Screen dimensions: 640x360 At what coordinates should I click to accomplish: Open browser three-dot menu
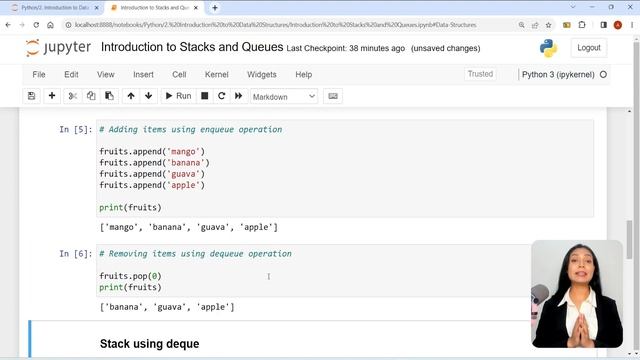tap(632, 25)
